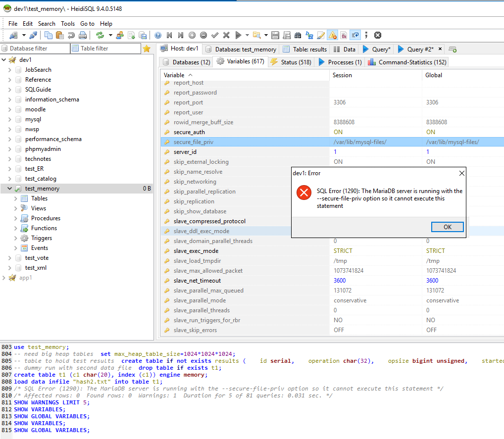
Task: Click the Save floppy disk icon
Action: click(x=275, y=35)
